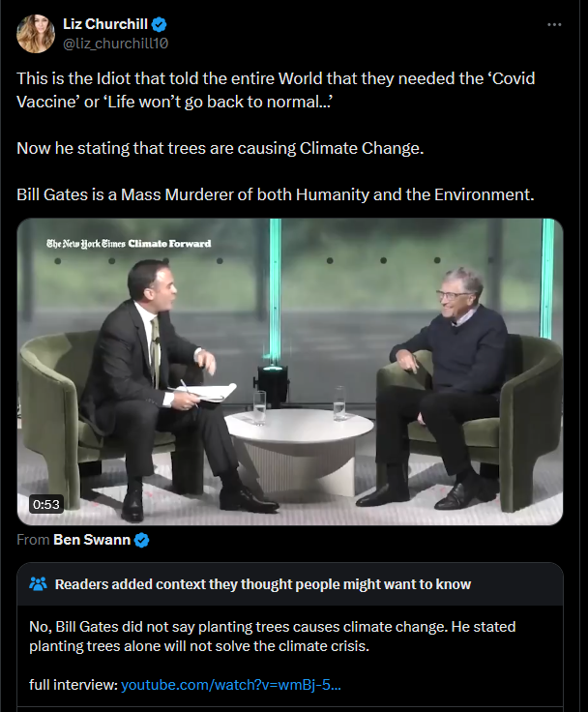
Task: Click the Liz Churchill display name
Action: [105, 24]
